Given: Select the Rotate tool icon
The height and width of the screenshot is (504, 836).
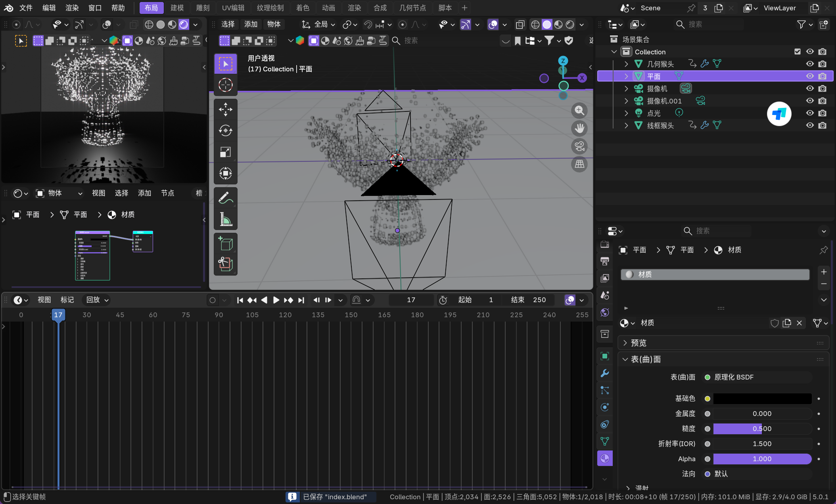Looking at the screenshot, I should (x=225, y=130).
